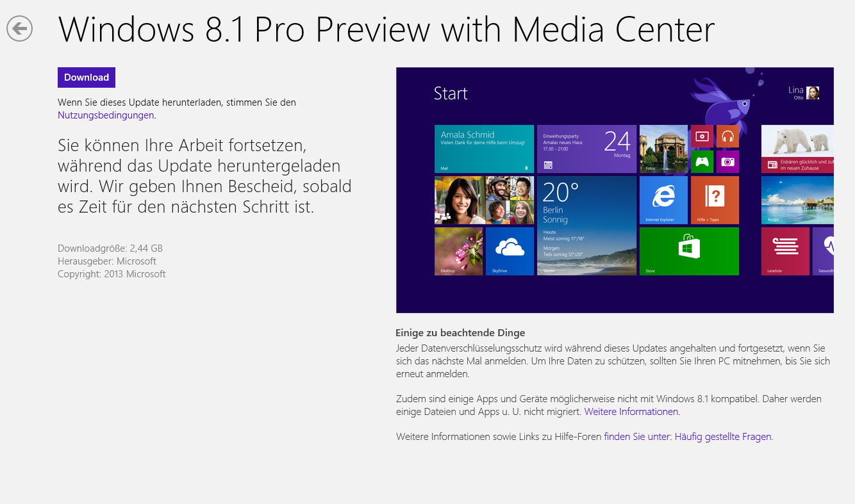Image resolution: width=855 pixels, height=504 pixels.
Task: Go back using the circled arrow icon
Action: 20,28
